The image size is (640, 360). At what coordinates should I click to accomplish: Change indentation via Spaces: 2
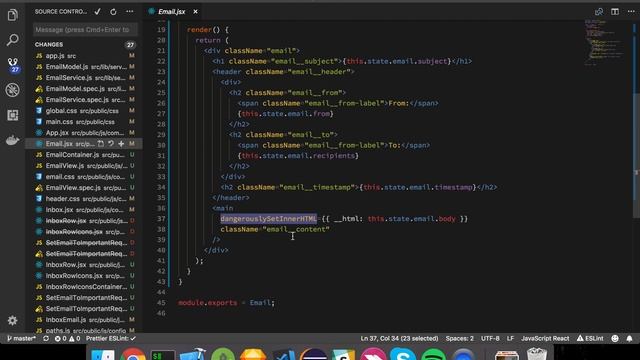click(x=460, y=338)
